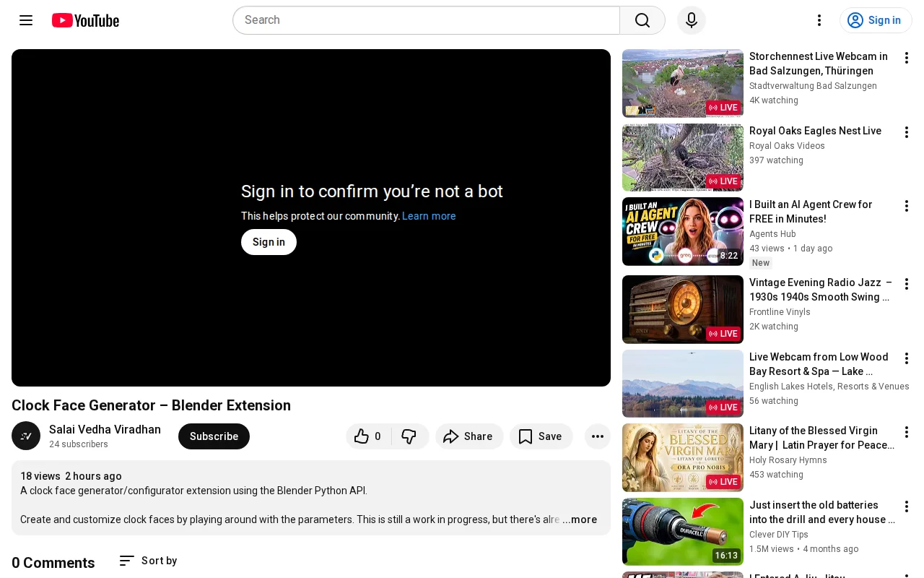Open title 'Live Webcam from Low Wood Bay'

(x=819, y=364)
